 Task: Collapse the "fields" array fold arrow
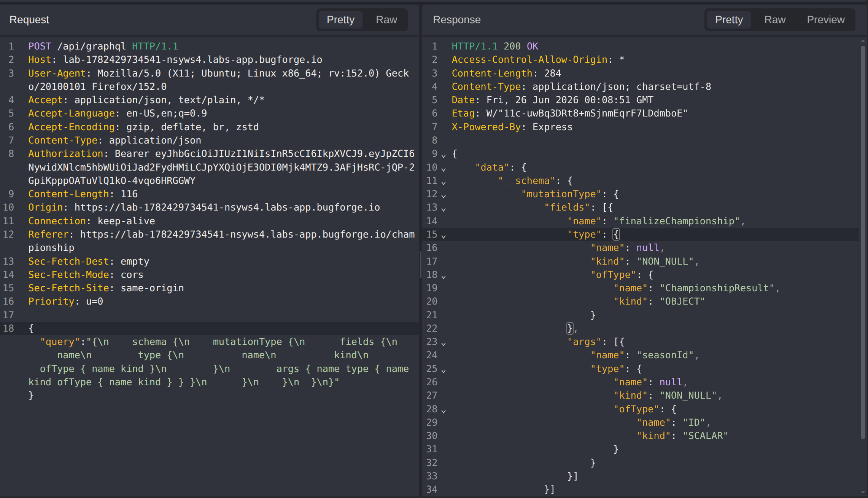click(x=444, y=209)
